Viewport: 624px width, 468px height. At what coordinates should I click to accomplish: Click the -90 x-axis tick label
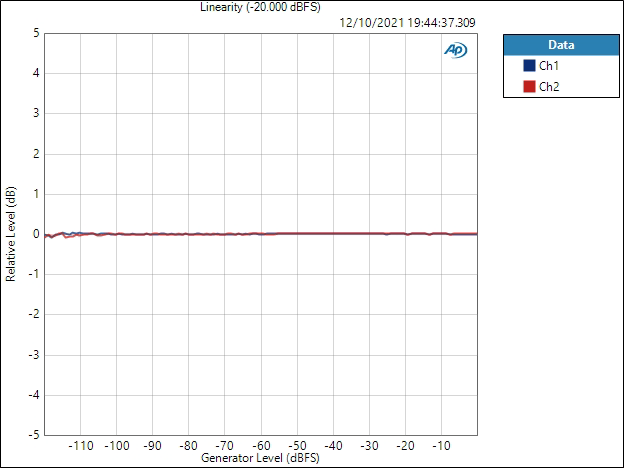click(x=152, y=446)
